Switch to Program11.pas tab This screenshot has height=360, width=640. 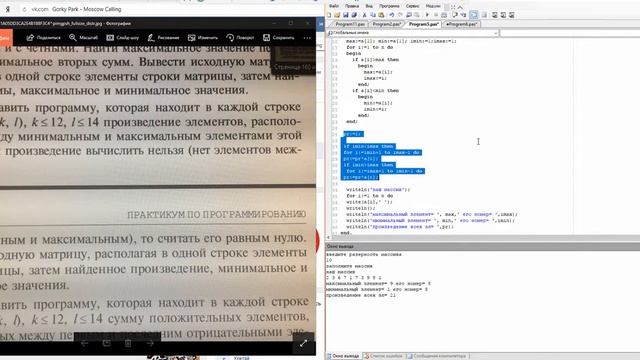350,24
